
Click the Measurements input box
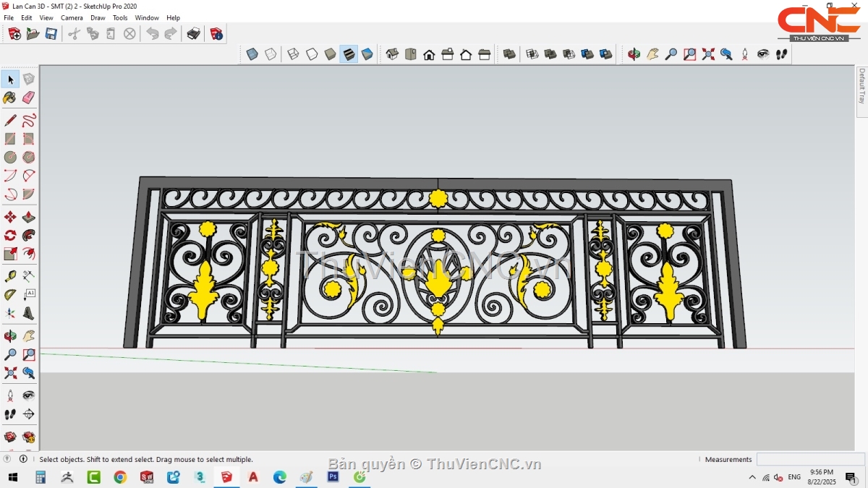[810, 459]
